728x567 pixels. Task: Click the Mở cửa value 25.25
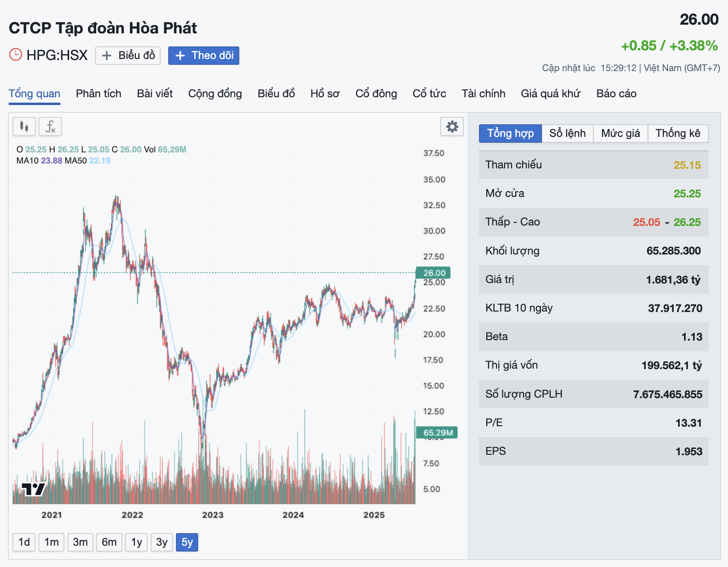(x=687, y=194)
